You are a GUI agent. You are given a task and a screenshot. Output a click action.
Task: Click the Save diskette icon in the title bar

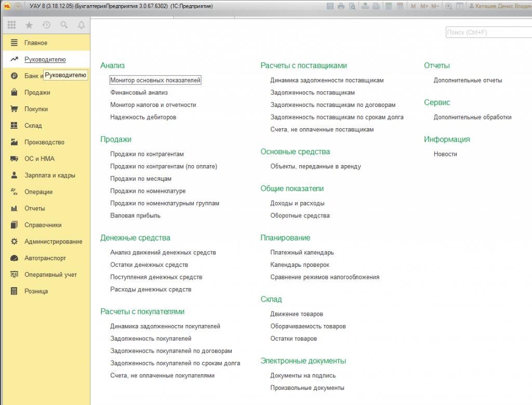(x=330, y=6)
